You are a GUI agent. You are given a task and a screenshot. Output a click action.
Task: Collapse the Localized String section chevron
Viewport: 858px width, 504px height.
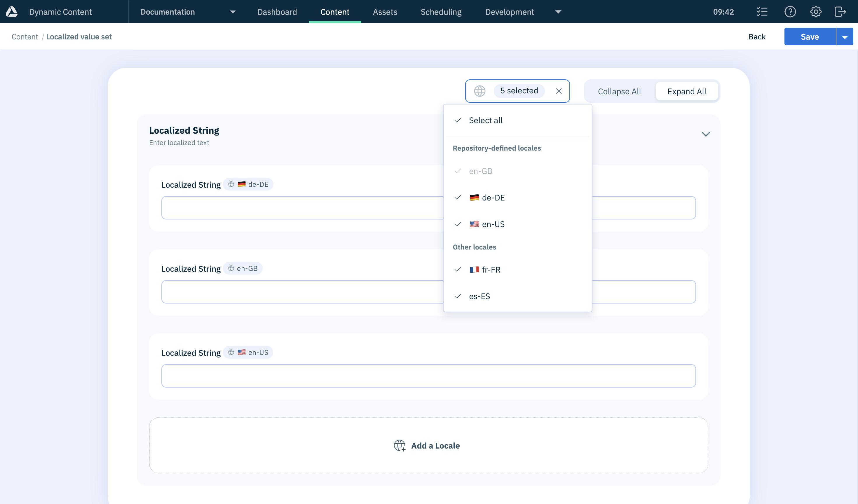706,134
